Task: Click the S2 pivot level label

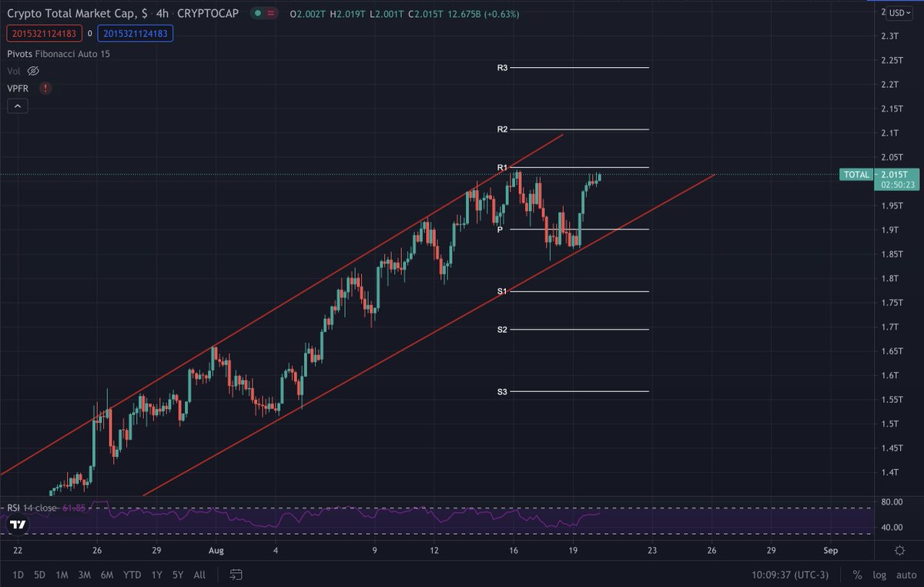Action: (x=502, y=330)
